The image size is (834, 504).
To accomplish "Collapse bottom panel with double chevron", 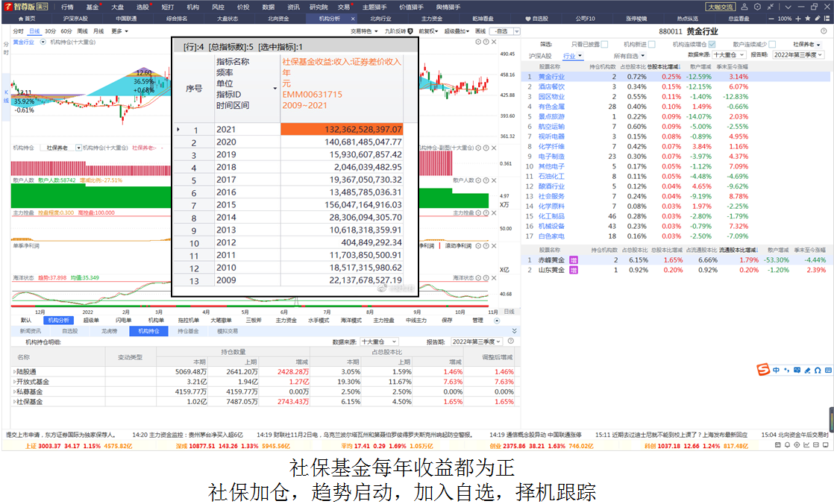I will (514, 331).
